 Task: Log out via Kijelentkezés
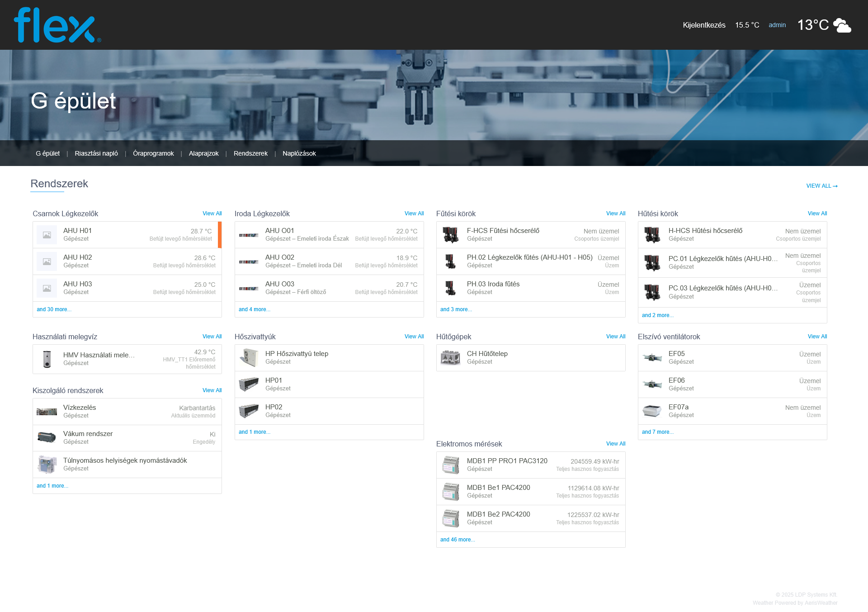click(704, 25)
